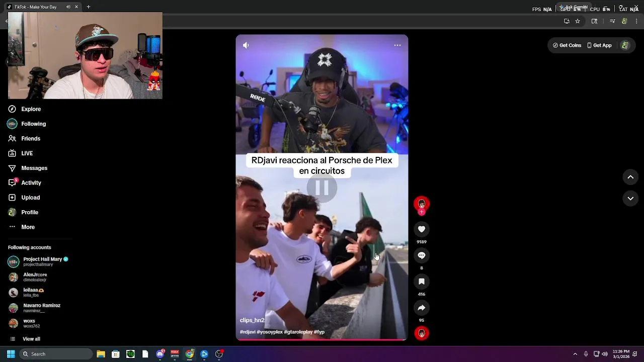
Task: Open Discord from the taskbar
Action: pyautogui.click(x=160, y=354)
